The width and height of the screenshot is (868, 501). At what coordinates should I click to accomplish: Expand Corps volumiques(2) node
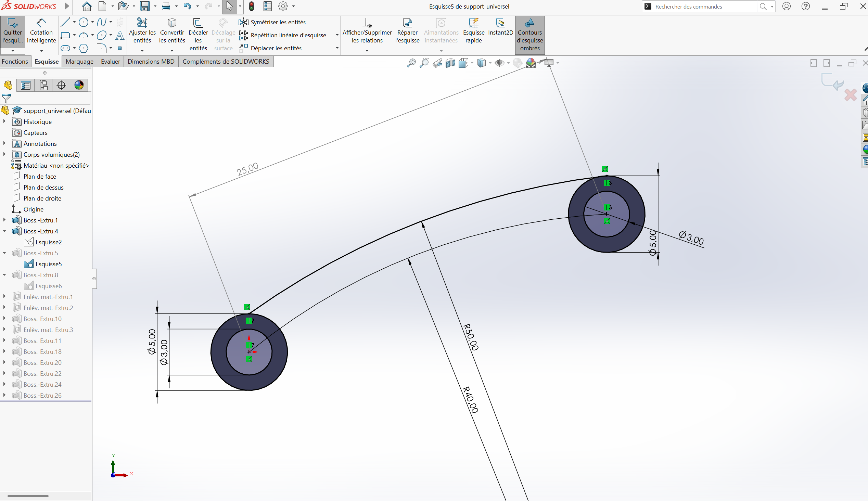[x=4, y=154]
